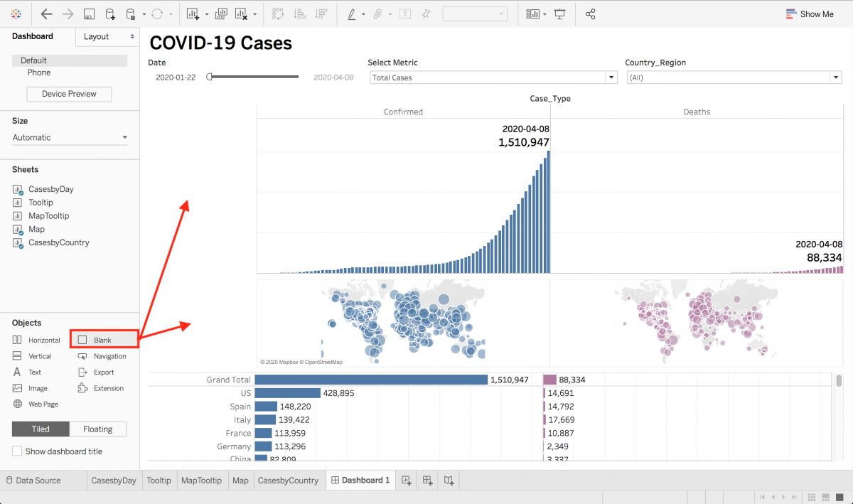Switch layout mode to Floating
853x504 pixels.
click(x=97, y=429)
